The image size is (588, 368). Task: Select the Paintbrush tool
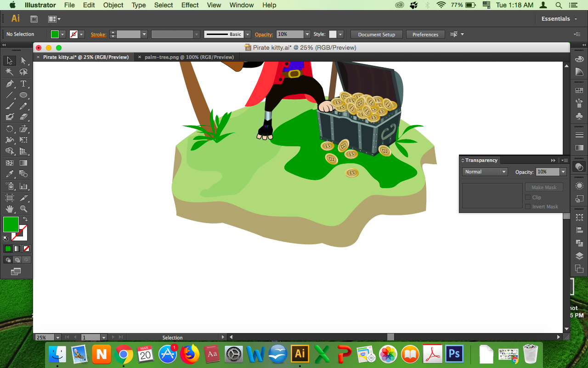coord(9,106)
